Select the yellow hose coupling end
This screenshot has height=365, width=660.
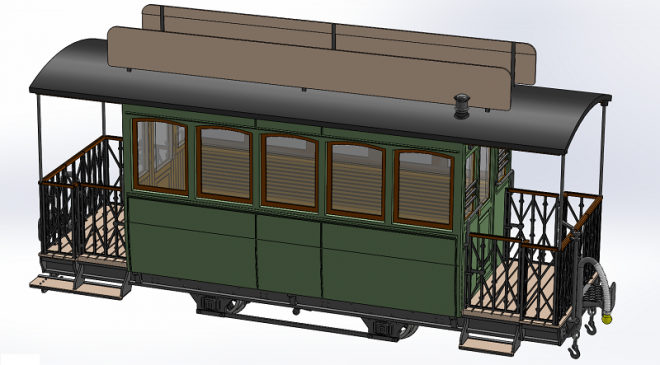pyautogui.click(x=607, y=319)
